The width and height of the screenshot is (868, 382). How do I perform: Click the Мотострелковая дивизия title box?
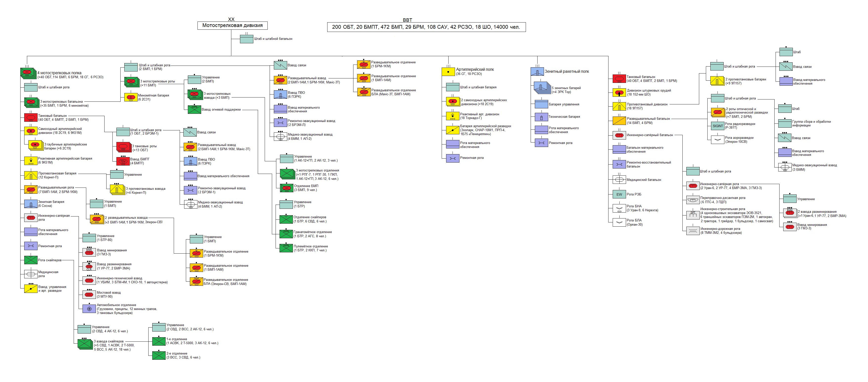(x=233, y=25)
